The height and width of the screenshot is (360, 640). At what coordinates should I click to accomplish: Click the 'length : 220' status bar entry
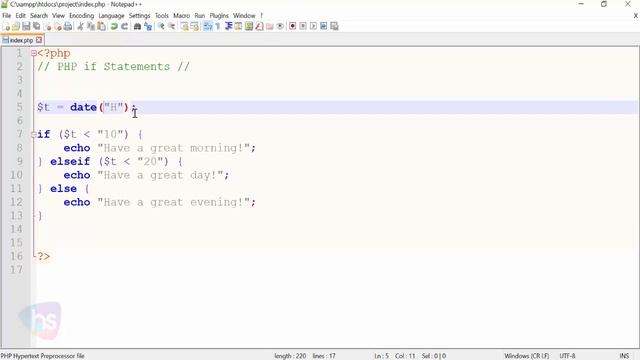(290, 356)
